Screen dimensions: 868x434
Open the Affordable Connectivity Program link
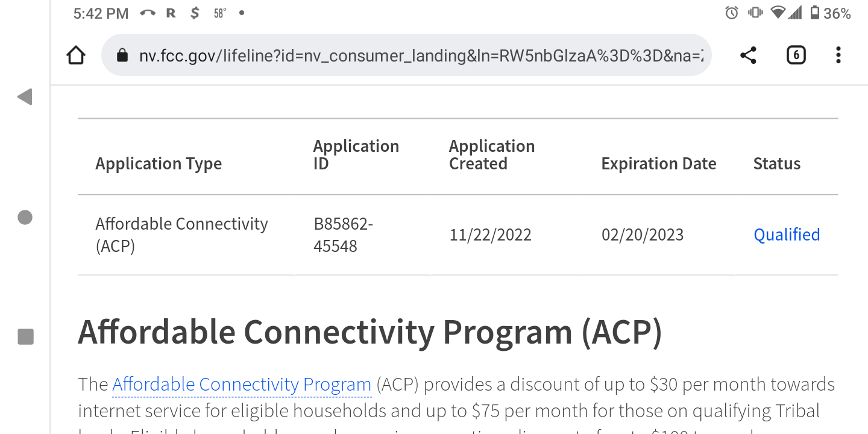[242, 385]
